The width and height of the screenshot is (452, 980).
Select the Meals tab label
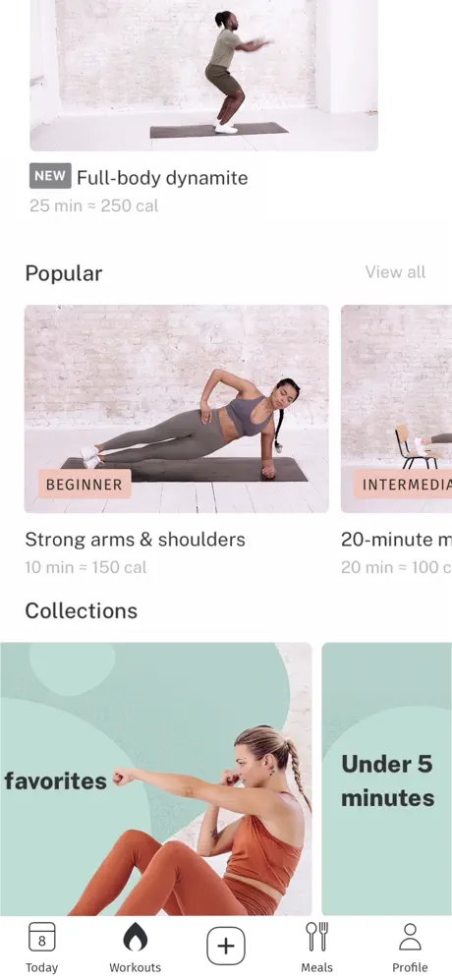[317, 967]
